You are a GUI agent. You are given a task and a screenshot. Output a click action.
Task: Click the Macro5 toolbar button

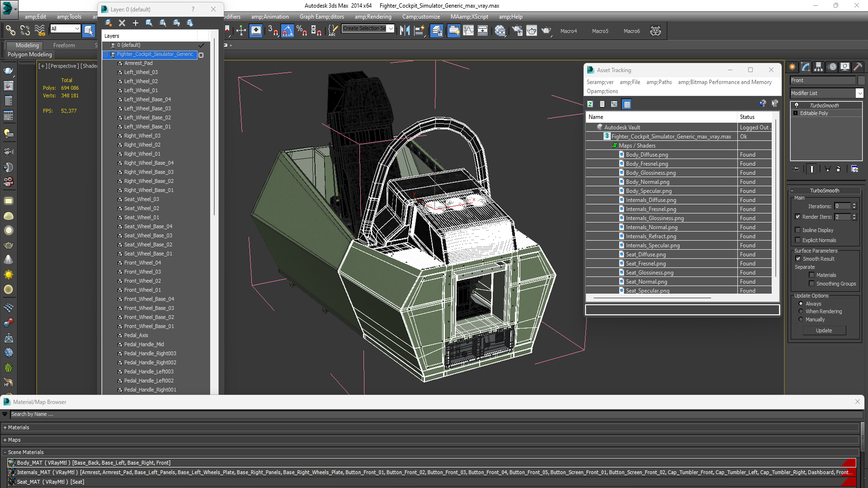pos(600,31)
